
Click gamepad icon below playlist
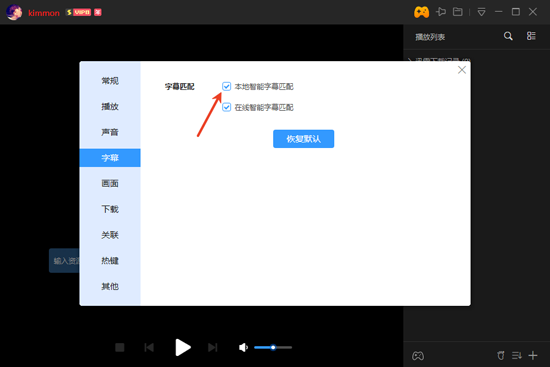coord(417,356)
